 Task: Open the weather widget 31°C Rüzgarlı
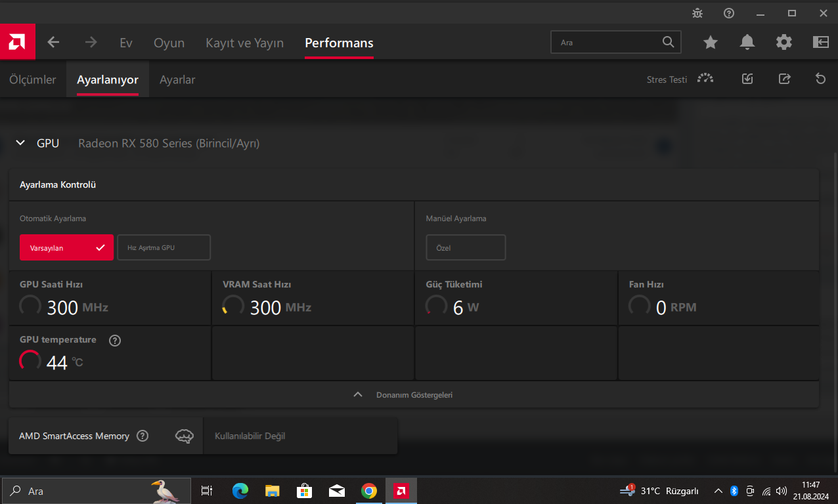click(659, 491)
